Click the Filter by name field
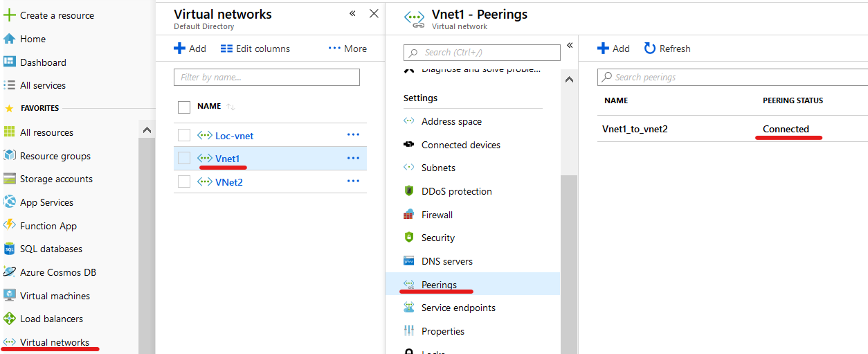 coord(266,77)
